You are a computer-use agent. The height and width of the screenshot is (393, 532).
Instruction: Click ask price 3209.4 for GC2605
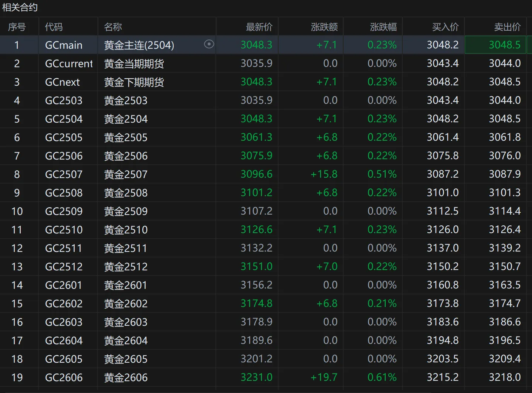[505, 359]
